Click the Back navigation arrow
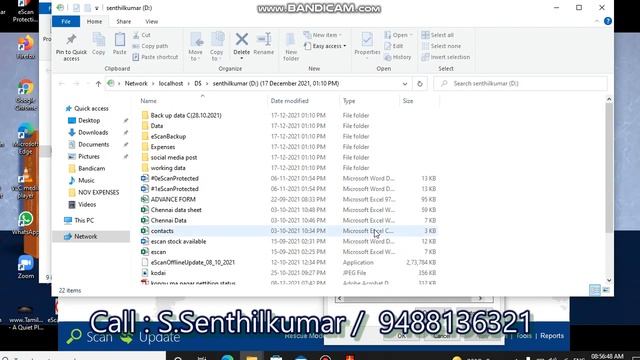 tap(62, 84)
